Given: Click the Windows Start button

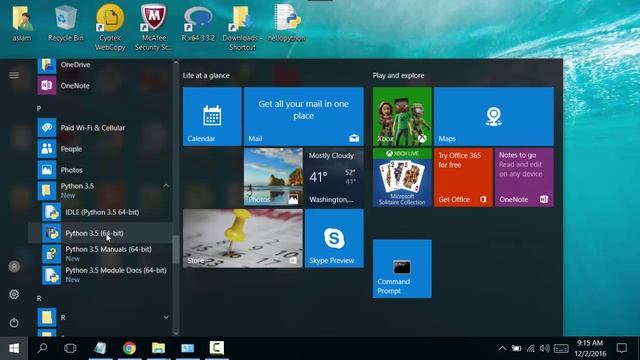Looking at the screenshot, I should (x=14, y=348).
